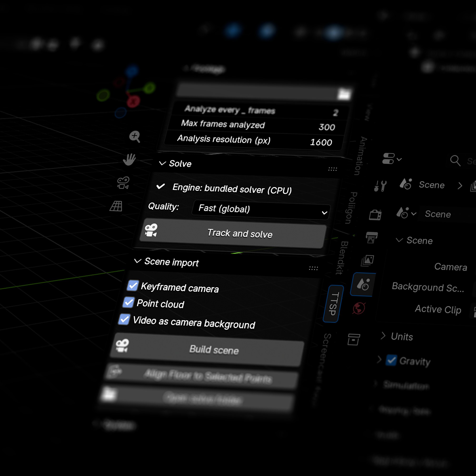Toggle the Point cloud checkbox
This screenshot has height=476, width=476.
point(128,302)
